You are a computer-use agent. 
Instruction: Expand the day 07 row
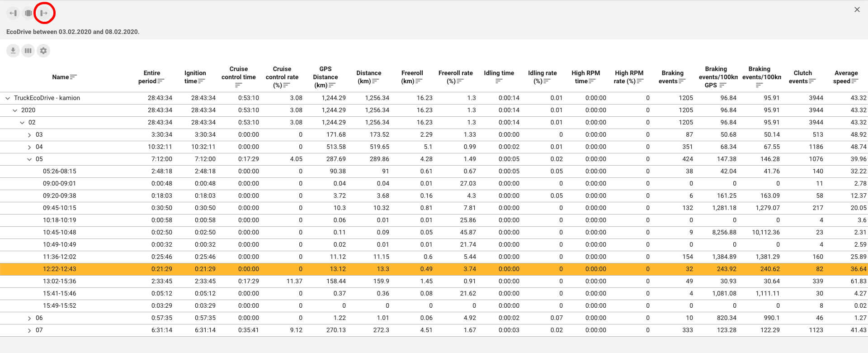pyautogui.click(x=29, y=330)
